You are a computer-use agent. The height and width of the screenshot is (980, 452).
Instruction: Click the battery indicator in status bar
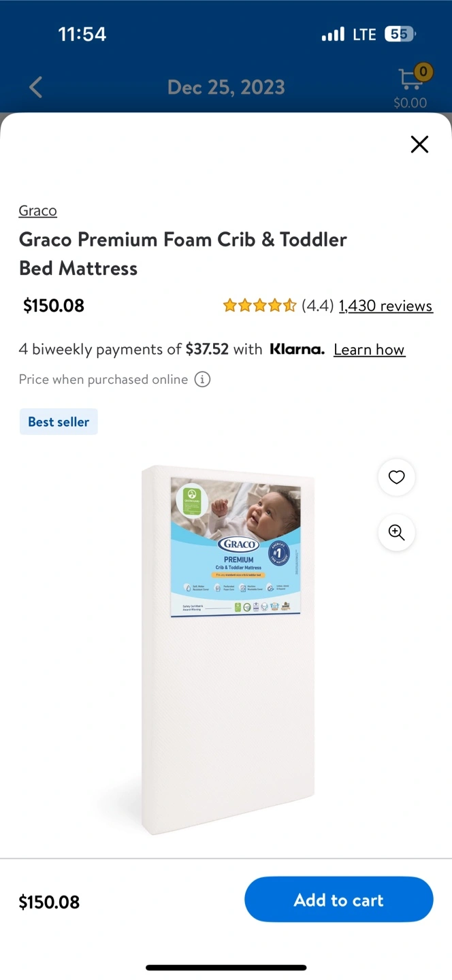pos(400,34)
